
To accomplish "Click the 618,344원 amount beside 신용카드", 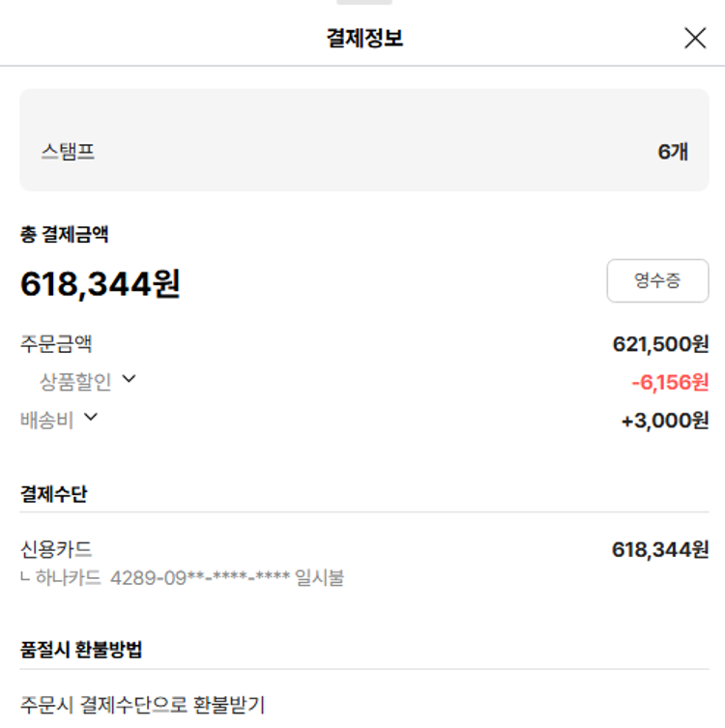I will click(x=660, y=549).
